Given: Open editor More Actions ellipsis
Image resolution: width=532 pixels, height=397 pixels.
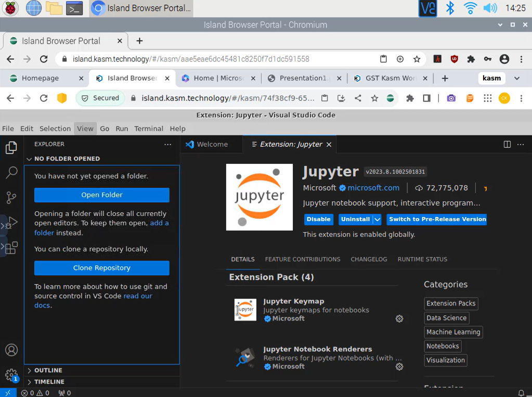Looking at the screenshot, I should point(521,144).
